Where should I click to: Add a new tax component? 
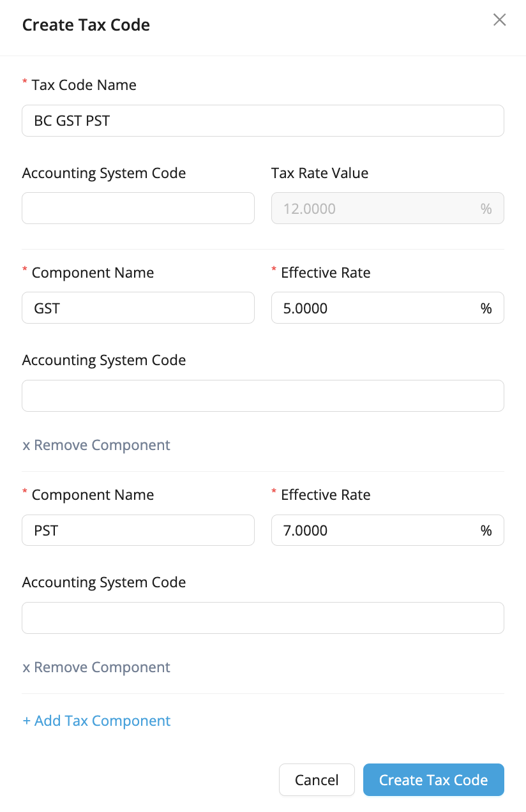click(x=96, y=721)
